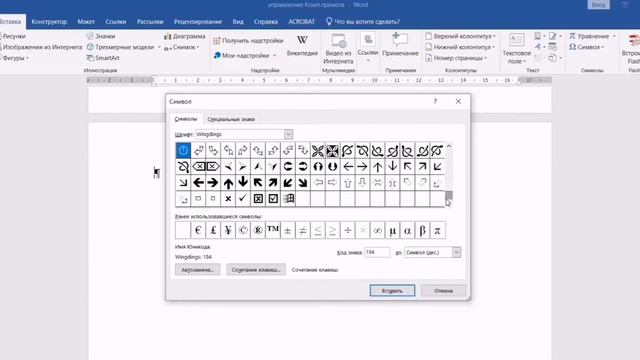Open Википедия add-in in the ribbon
Image resolution: width=640 pixels, height=360 pixels.
point(302,45)
